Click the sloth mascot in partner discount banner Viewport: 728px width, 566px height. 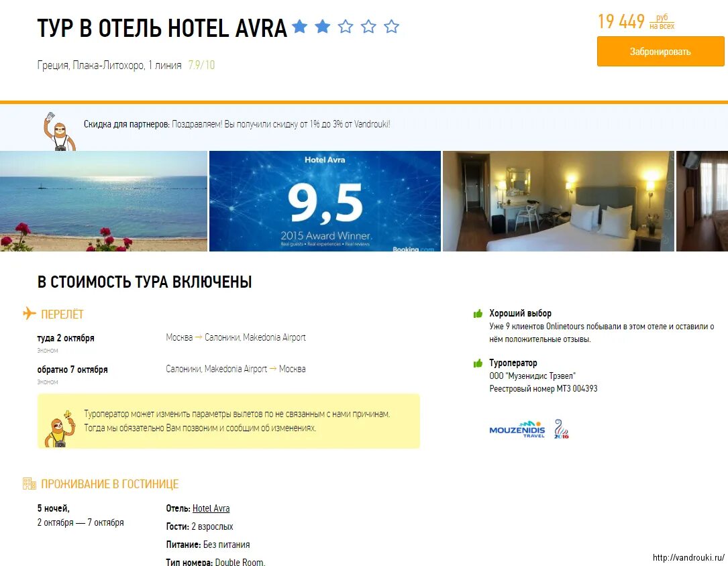coord(59,131)
